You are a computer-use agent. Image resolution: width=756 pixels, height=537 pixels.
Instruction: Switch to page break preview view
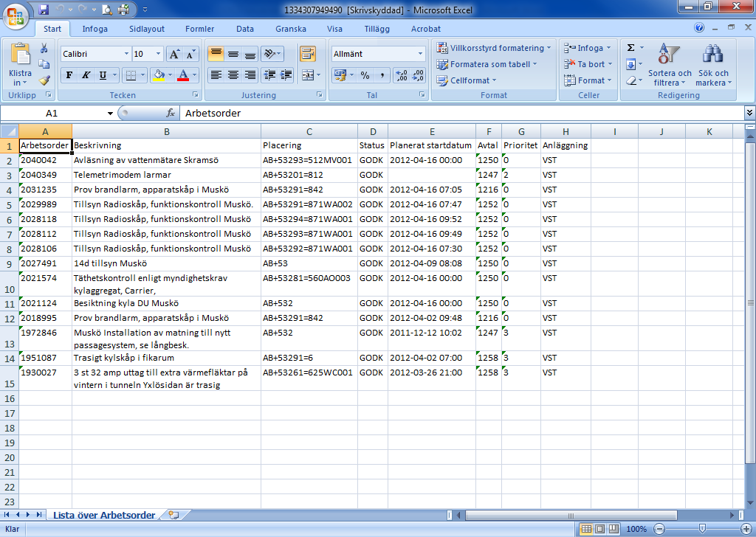point(614,529)
